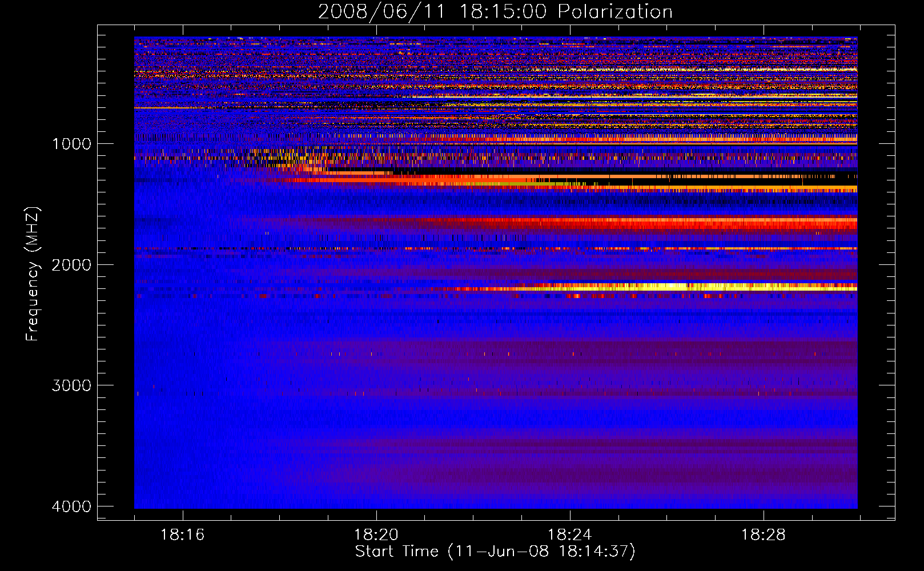Click the bright yellow emission band near 2200 MHz
Screen dimensions: 924x571
tap(685, 287)
